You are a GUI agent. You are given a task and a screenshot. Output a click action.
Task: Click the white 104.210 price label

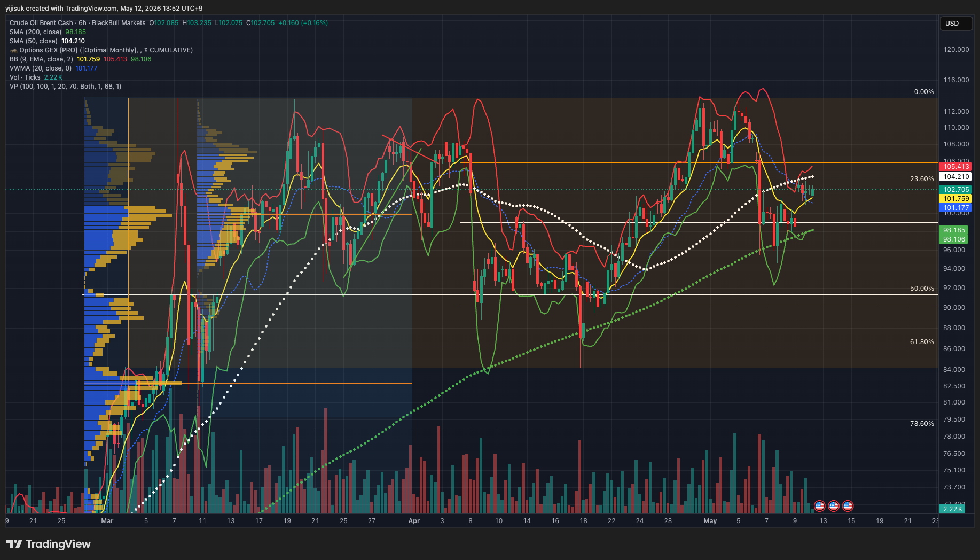click(x=955, y=177)
